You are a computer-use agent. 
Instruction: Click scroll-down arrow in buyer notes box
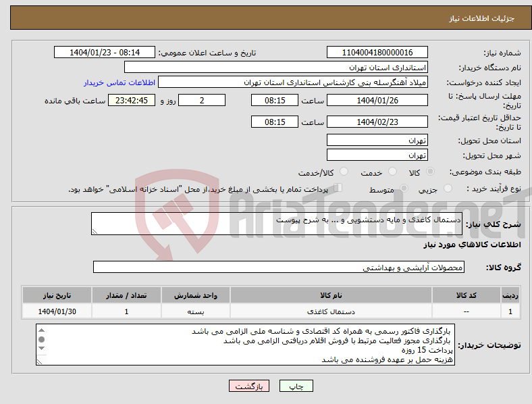pos(41,349)
